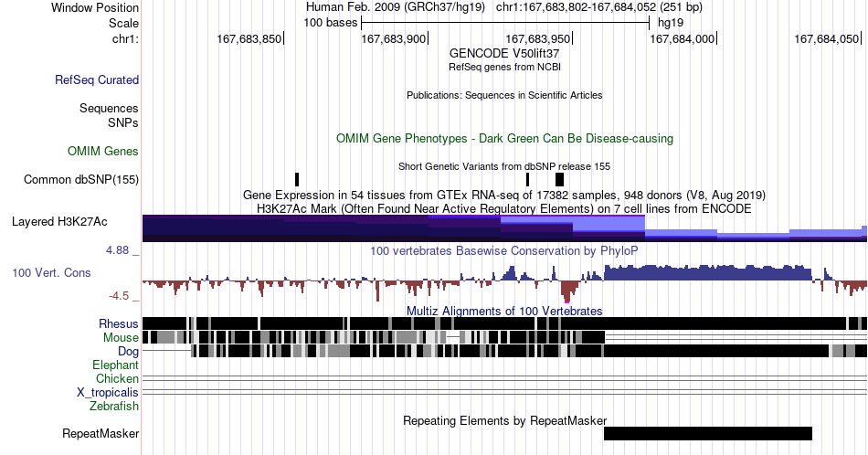This screenshot has width=868, height=455.
Task: Click the thin middle dbSNP variant mark
Action: (x=527, y=179)
